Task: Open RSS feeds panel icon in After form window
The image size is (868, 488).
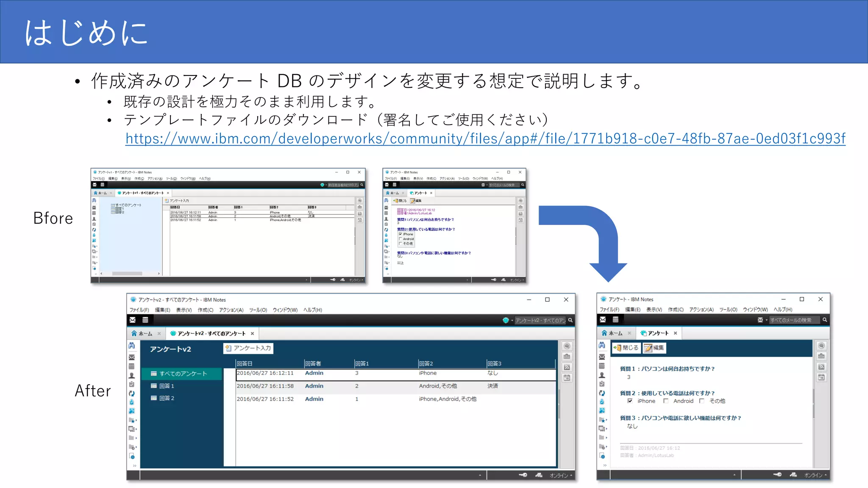Action: (821, 367)
